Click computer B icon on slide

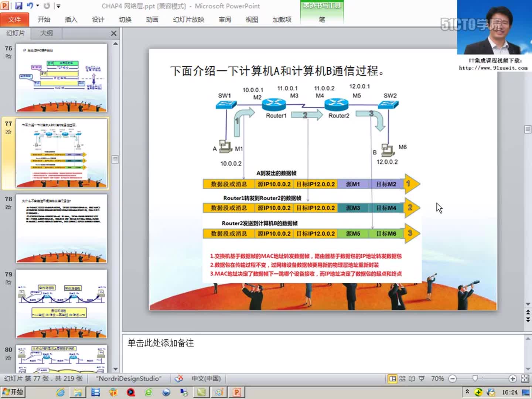(388, 150)
